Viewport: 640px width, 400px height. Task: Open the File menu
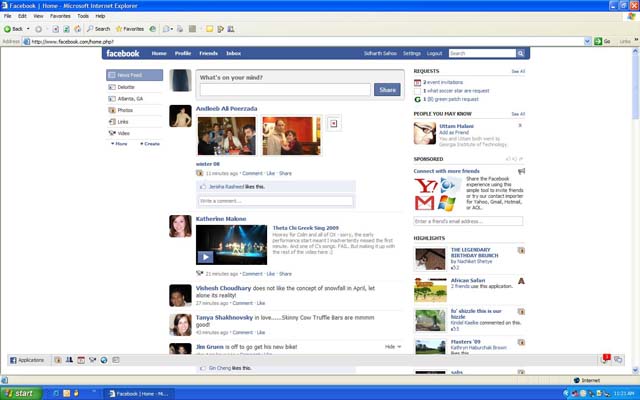pos(7,16)
